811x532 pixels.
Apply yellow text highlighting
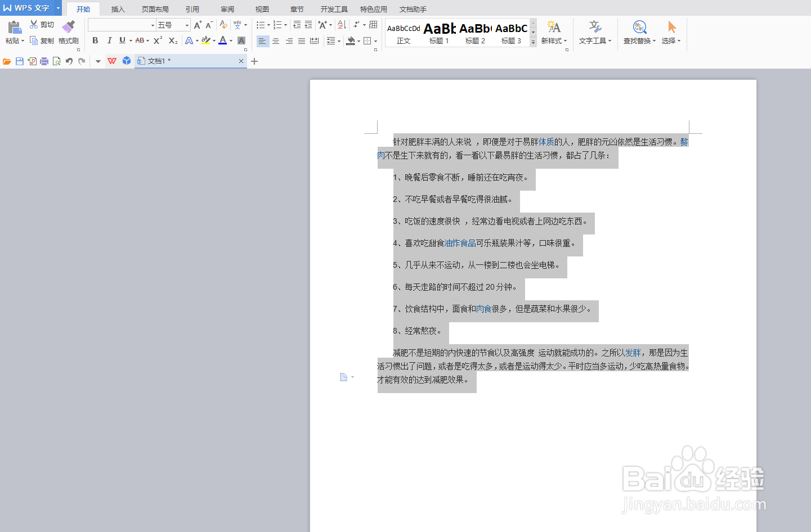click(206, 40)
